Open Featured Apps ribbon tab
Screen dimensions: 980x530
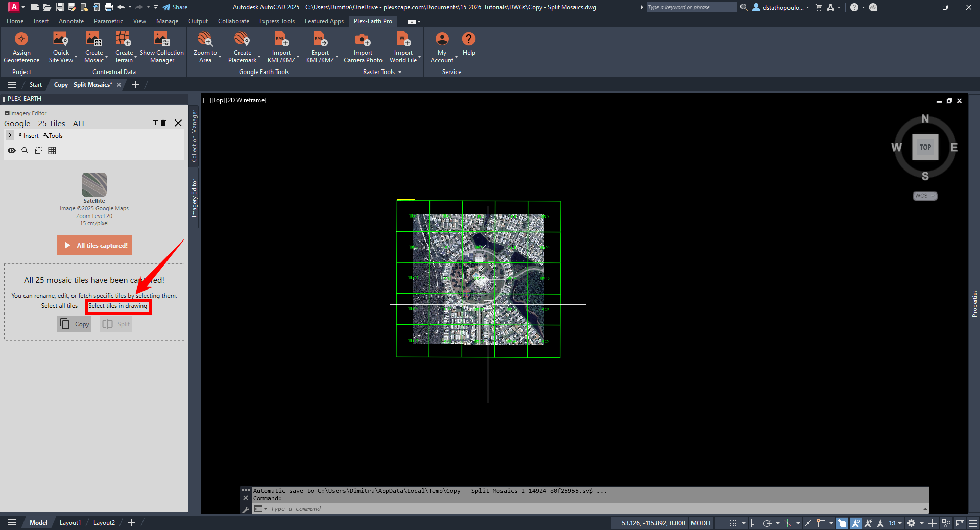pyautogui.click(x=324, y=21)
